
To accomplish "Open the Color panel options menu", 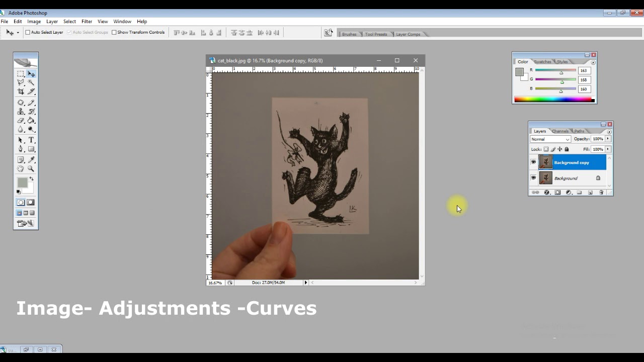I will point(593,62).
